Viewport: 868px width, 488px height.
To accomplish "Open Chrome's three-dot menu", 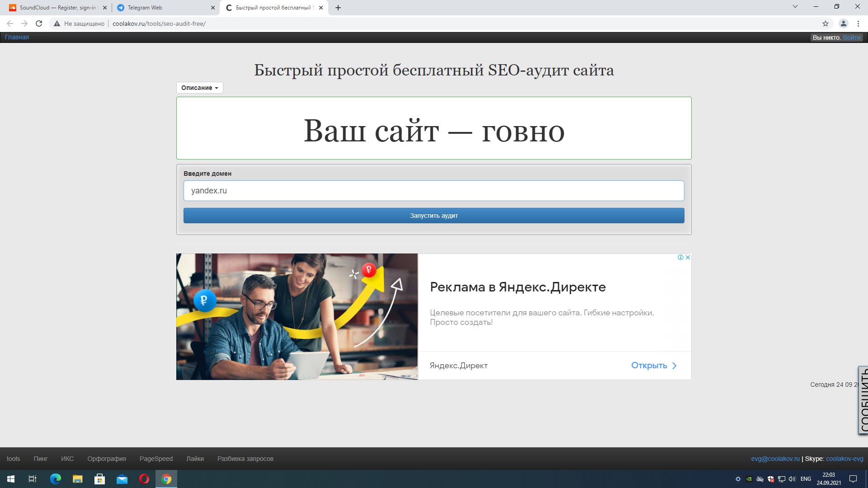I will (x=858, y=23).
